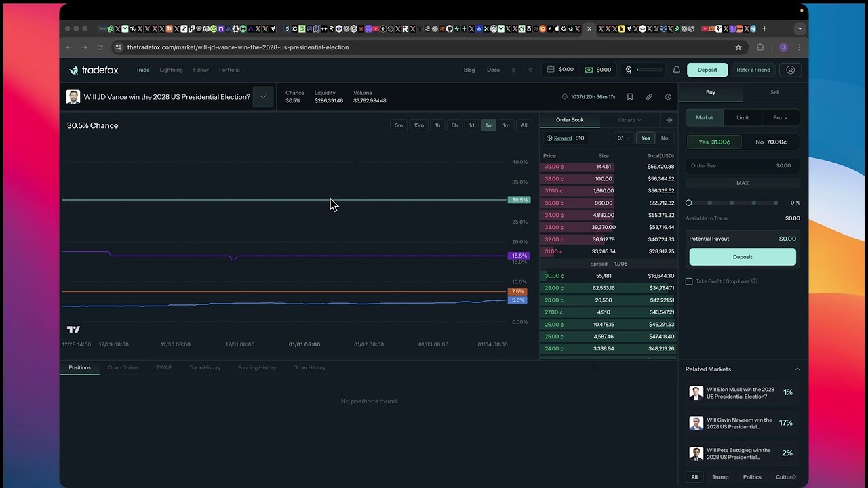Viewport: 868px width, 488px height.
Task: Open the Portfolio nav item
Action: [x=229, y=70]
